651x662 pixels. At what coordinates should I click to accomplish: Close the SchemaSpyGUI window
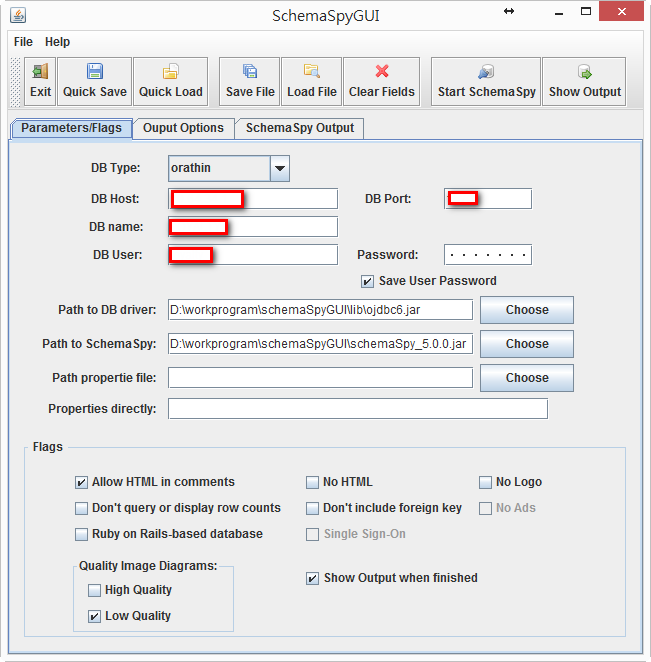(621, 11)
